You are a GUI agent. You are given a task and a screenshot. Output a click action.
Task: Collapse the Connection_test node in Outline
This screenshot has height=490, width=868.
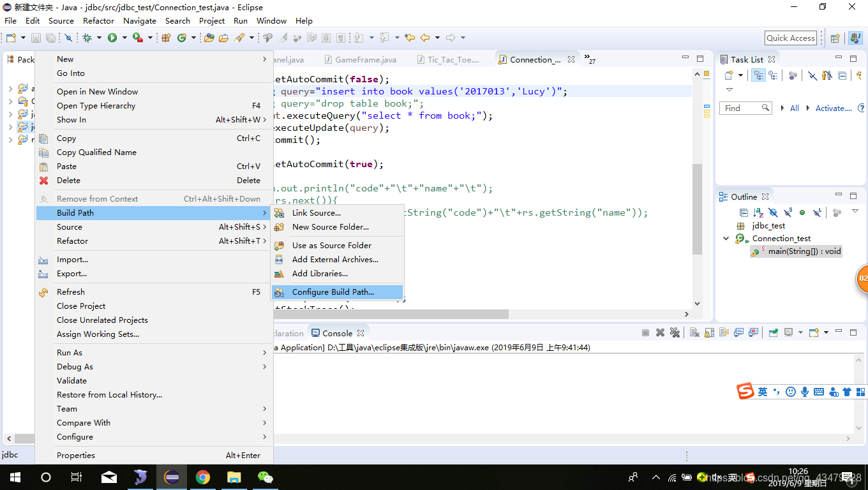pos(726,239)
